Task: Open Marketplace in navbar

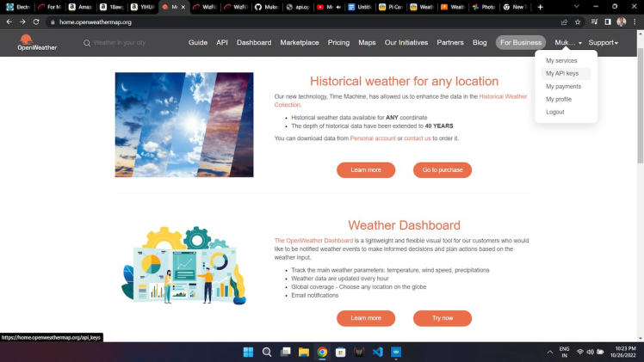Action: pos(300,43)
